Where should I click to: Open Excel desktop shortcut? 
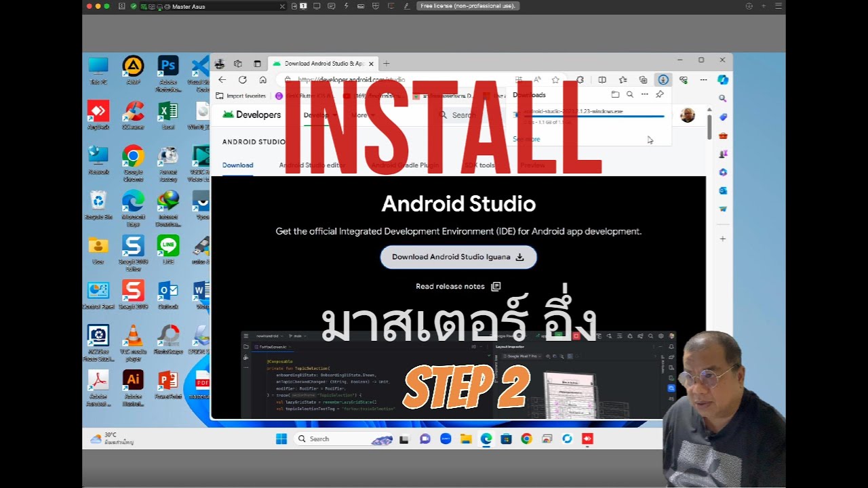point(168,115)
